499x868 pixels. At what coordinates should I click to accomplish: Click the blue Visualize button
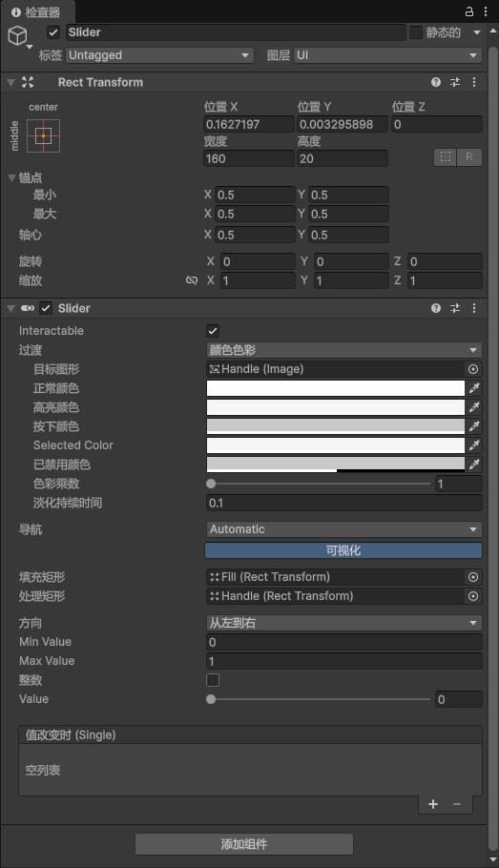(343, 550)
